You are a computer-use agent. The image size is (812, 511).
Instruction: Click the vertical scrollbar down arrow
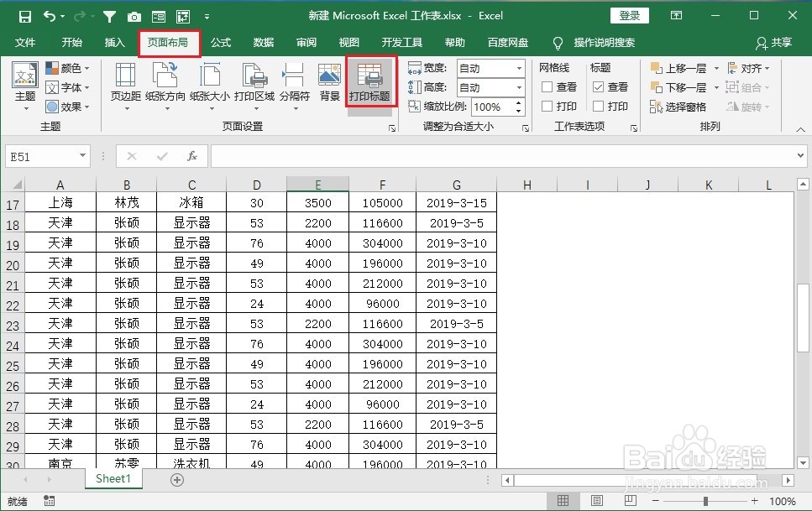tap(803, 463)
